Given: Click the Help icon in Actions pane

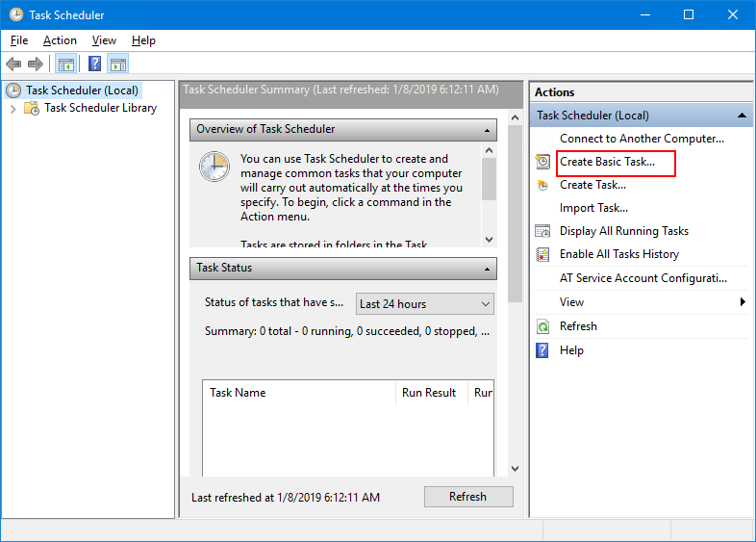Looking at the screenshot, I should click(x=542, y=350).
